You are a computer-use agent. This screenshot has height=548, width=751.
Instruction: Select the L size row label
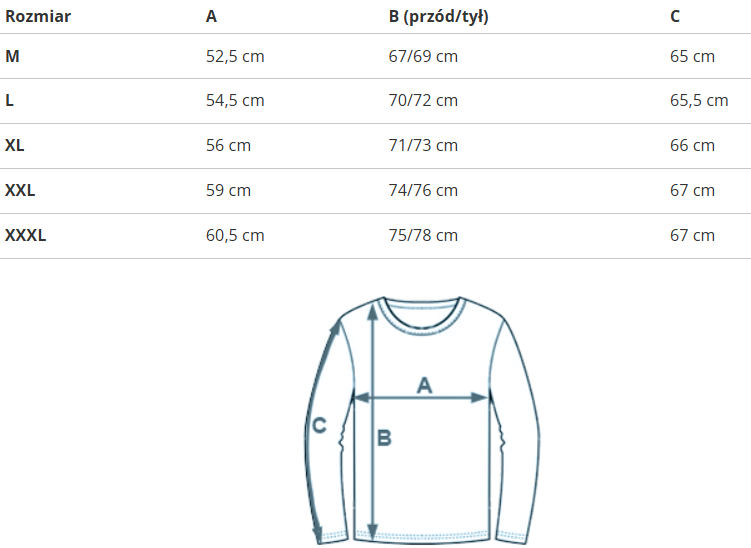(x=9, y=101)
